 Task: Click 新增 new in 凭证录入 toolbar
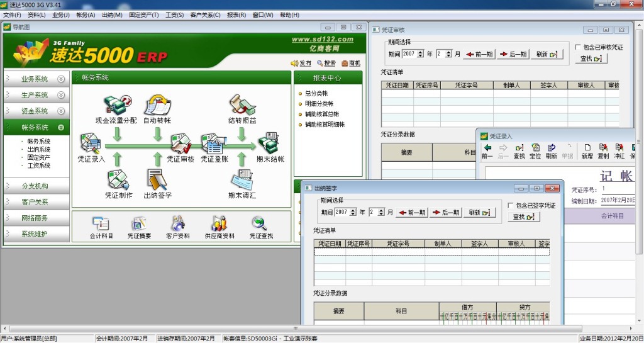[587, 151]
